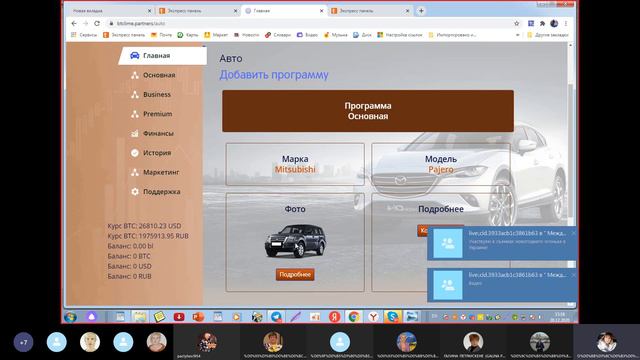The width and height of the screenshot is (640, 360).
Task: Click the Программа Основная banner
Action: click(368, 111)
